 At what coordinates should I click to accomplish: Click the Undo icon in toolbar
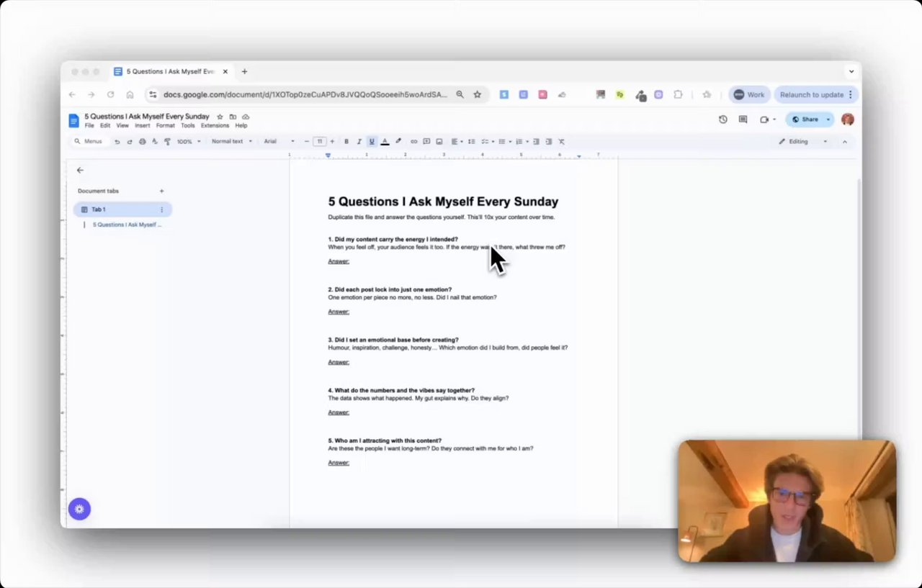117,142
